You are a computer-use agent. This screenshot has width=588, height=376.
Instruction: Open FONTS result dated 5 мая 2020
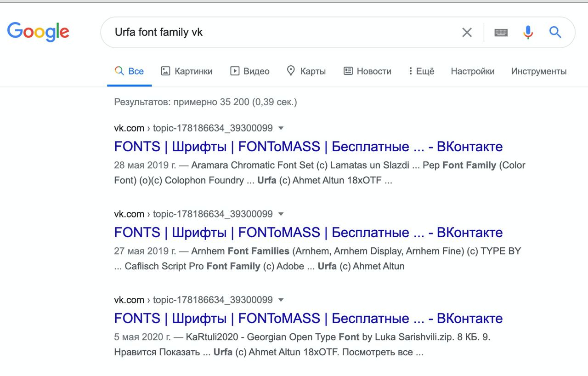(308, 319)
